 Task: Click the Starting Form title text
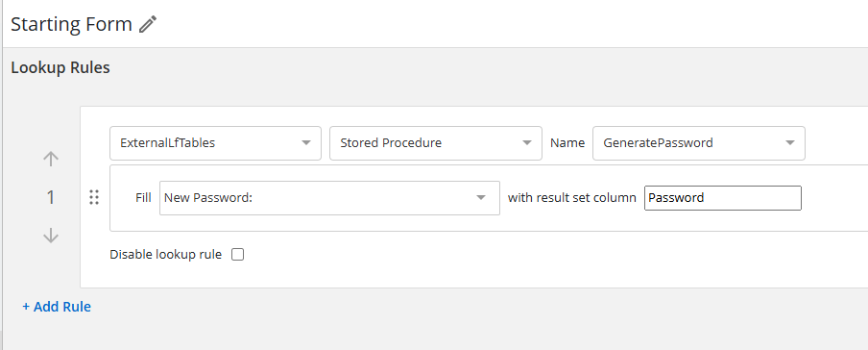pyautogui.click(x=71, y=24)
